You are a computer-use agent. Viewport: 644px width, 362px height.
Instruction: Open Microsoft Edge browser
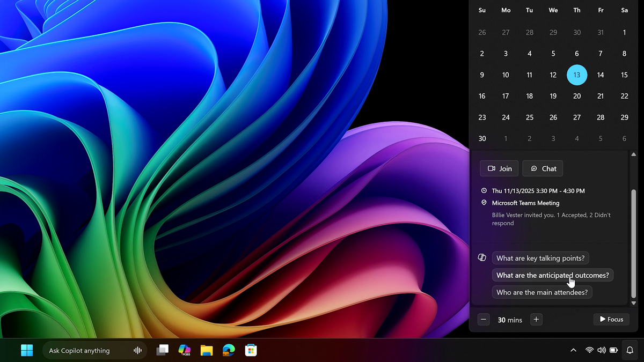coord(229,350)
